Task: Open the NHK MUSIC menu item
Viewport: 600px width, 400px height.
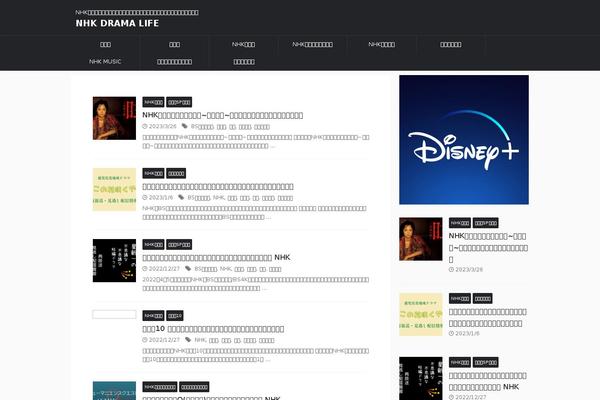Action: [105, 62]
